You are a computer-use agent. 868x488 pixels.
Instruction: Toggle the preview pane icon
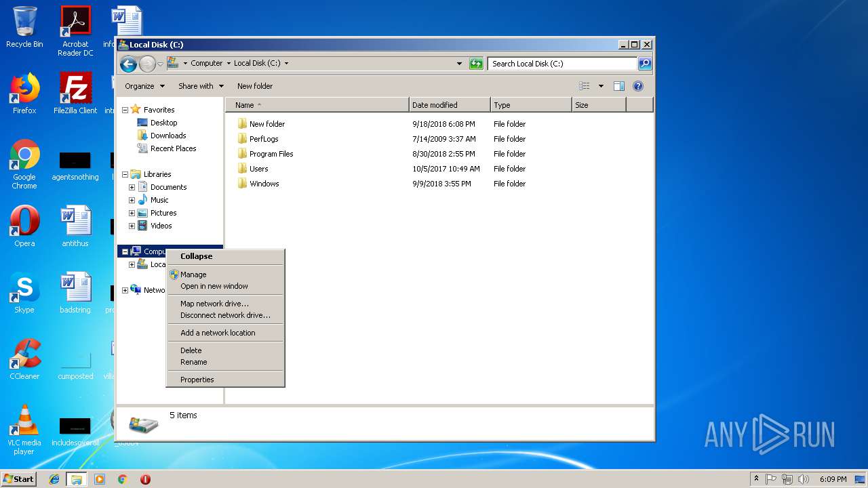coord(618,86)
